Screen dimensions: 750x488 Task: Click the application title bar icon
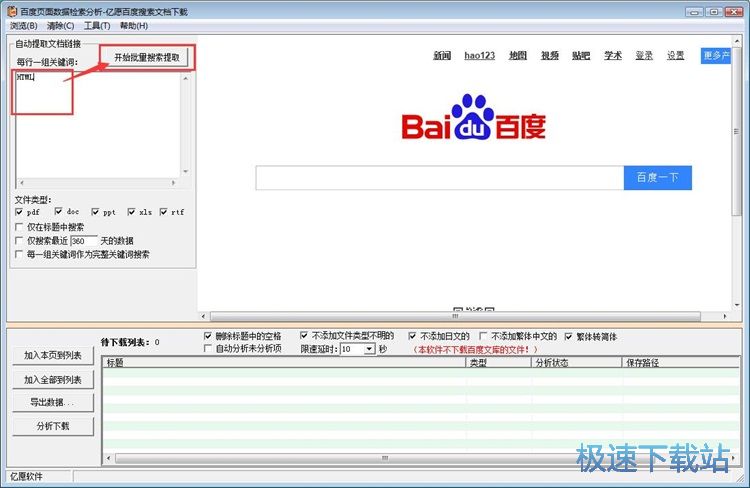[12, 11]
